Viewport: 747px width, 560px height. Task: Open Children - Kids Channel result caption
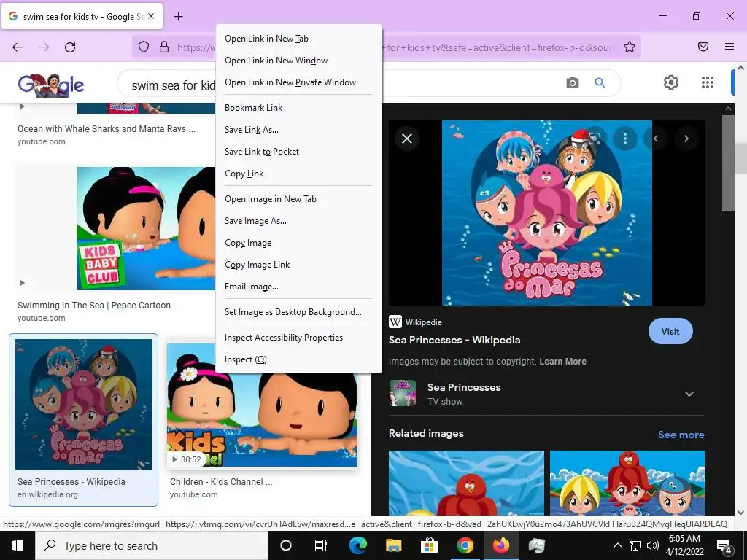[x=221, y=482]
